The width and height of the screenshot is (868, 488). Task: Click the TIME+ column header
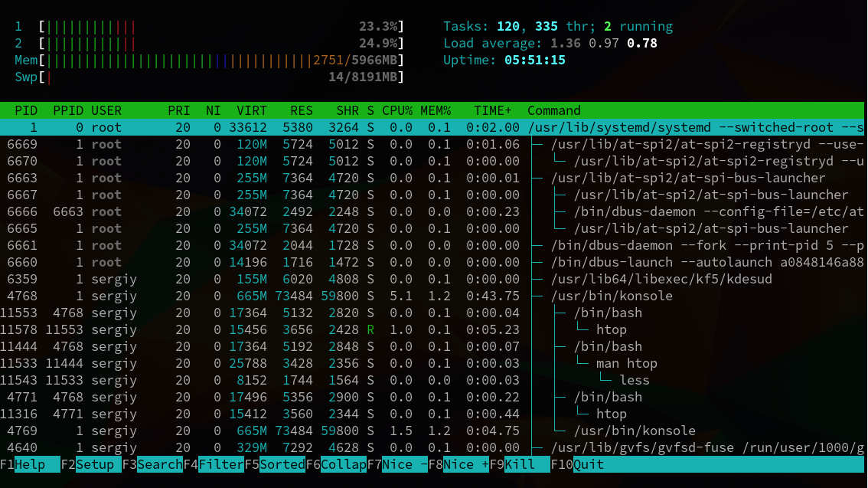tap(493, 110)
